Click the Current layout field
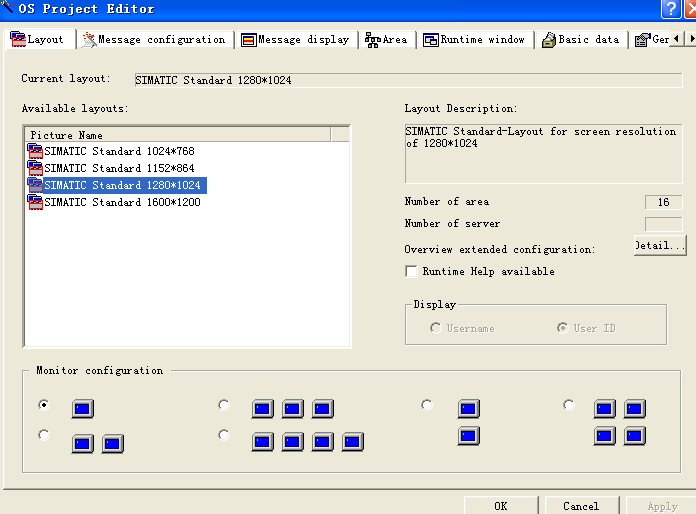Viewport: 696px width, 514px height. pyautogui.click(x=408, y=80)
